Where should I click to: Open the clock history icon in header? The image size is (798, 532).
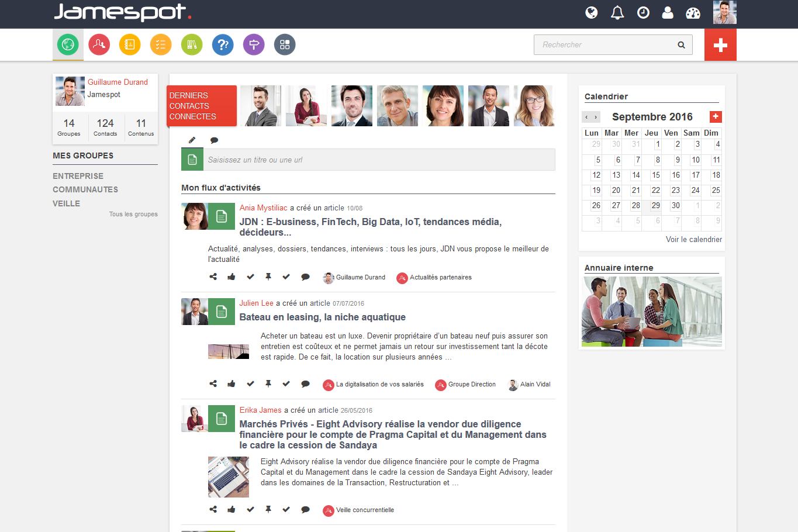[x=643, y=13]
